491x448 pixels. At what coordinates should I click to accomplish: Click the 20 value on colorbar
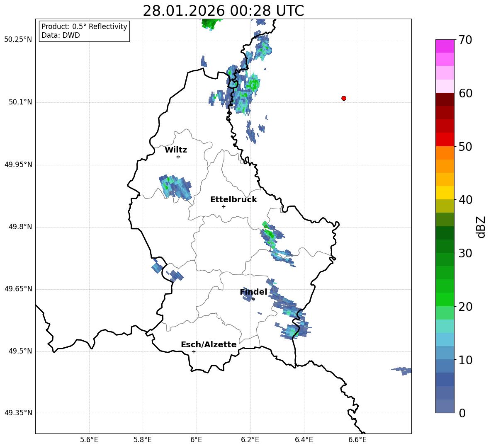point(465,307)
